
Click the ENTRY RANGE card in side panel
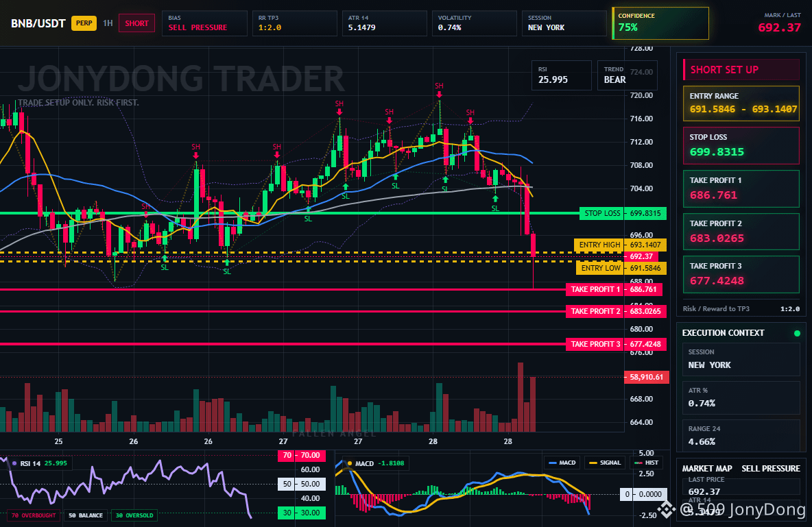[741, 103]
